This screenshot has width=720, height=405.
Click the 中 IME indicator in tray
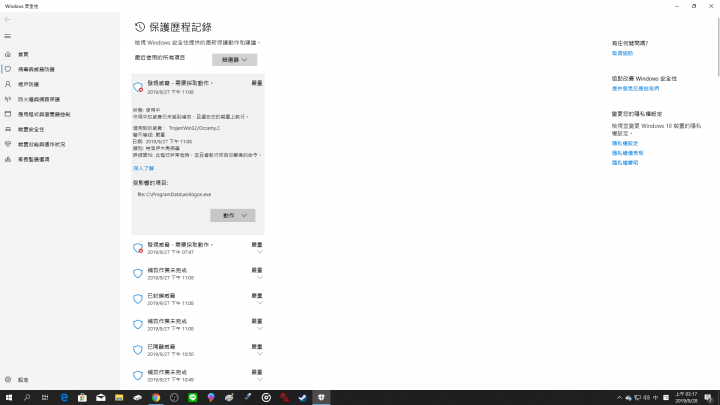click(656, 398)
